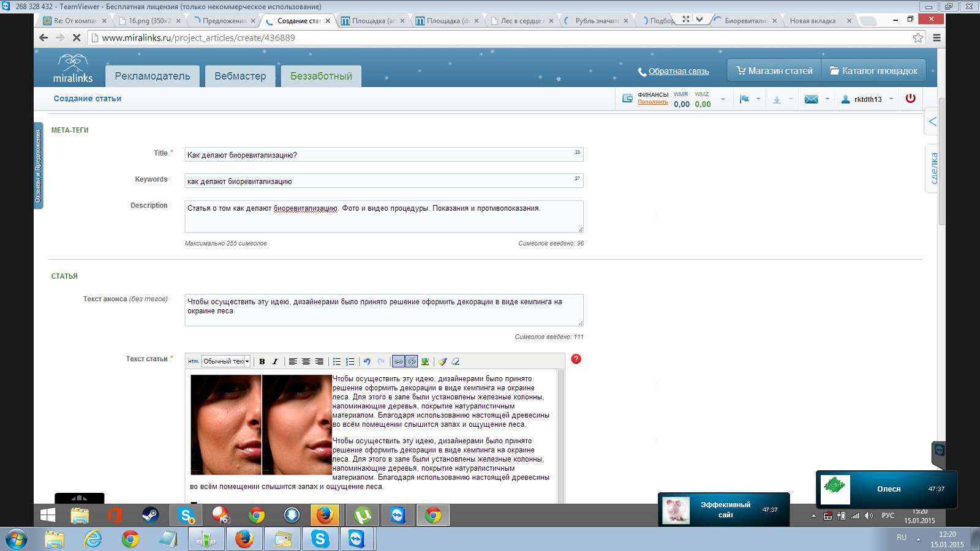The height and width of the screenshot is (551, 980).
Task: Open the Windows Start button
Action: (x=17, y=539)
